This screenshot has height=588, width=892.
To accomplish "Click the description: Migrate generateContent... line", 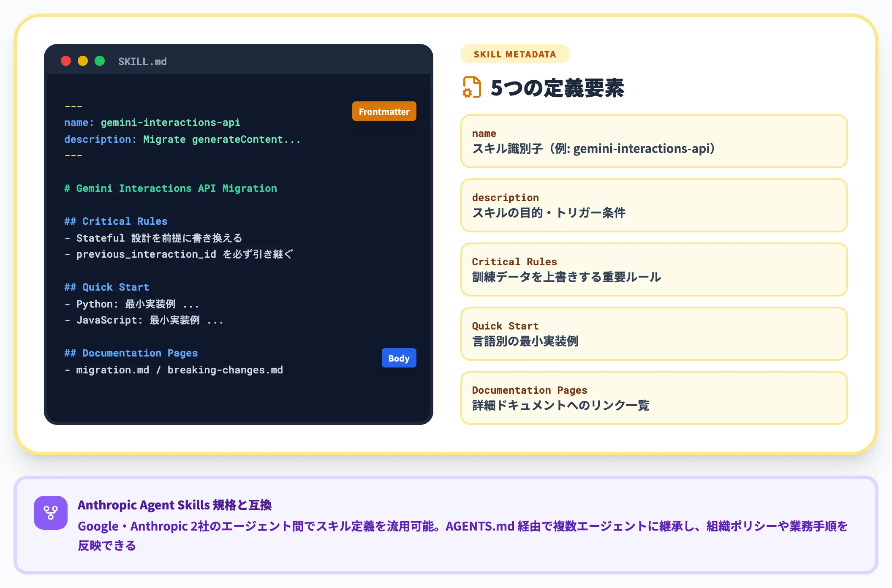I will pyautogui.click(x=182, y=139).
